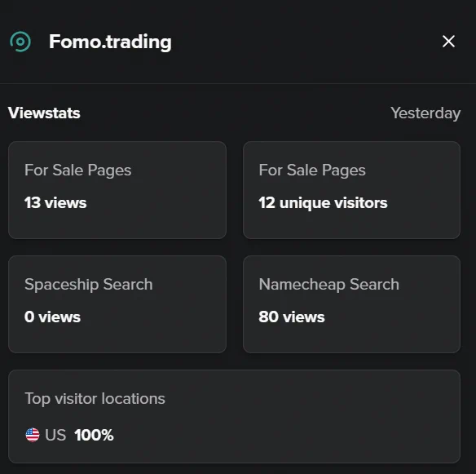Select the Namecheap Search card

click(351, 304)
